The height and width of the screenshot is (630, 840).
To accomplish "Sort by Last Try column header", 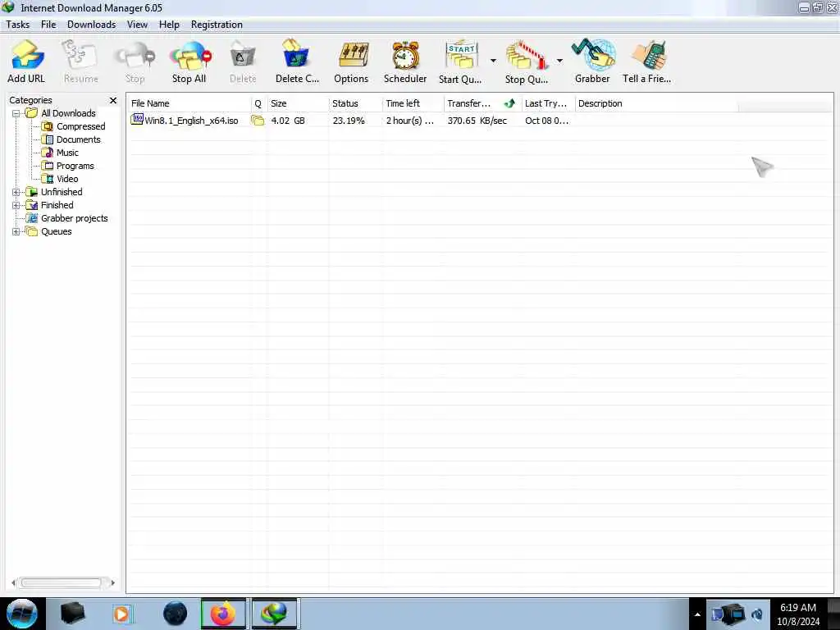I will 548,103.
